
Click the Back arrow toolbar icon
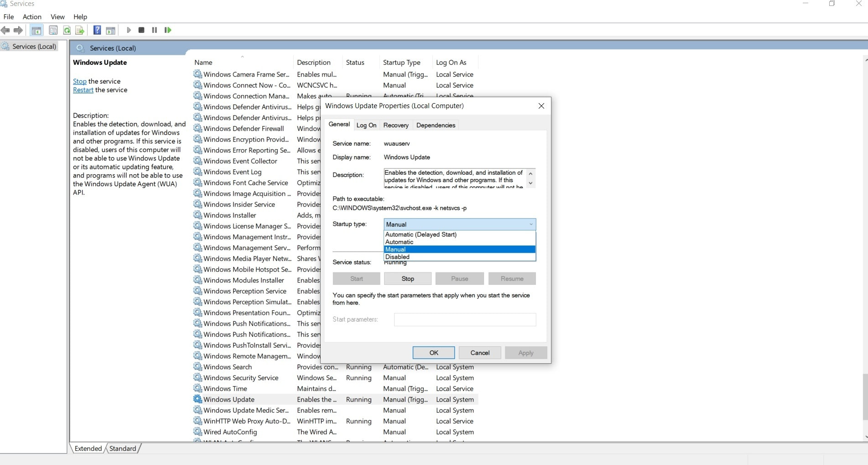click(x=5, y=30)
